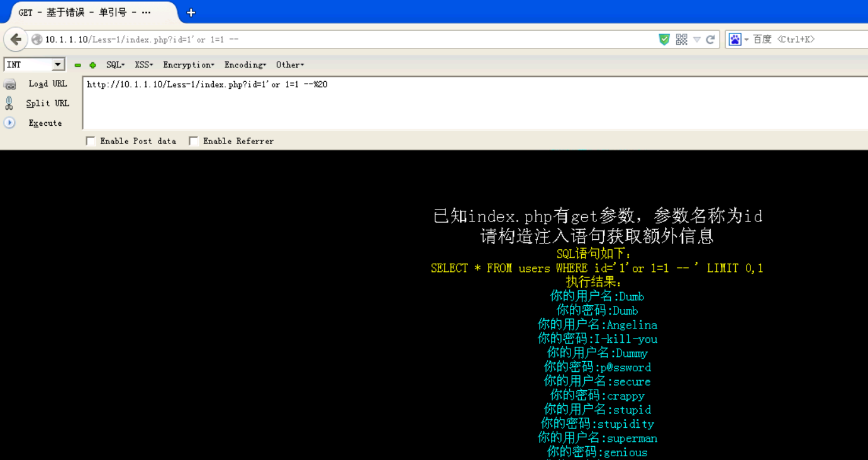Enable Post data checkbox

[91, 141]
